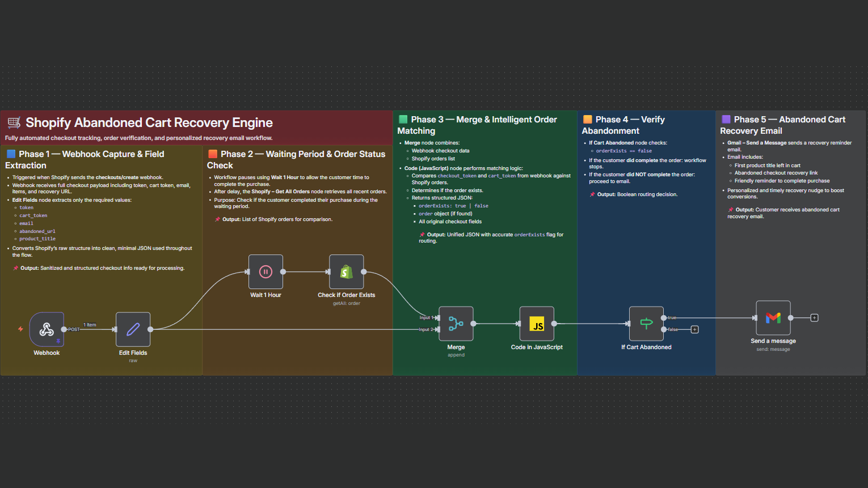
Task: Select the Webhook trigger node icon
Action: [47, 329]
